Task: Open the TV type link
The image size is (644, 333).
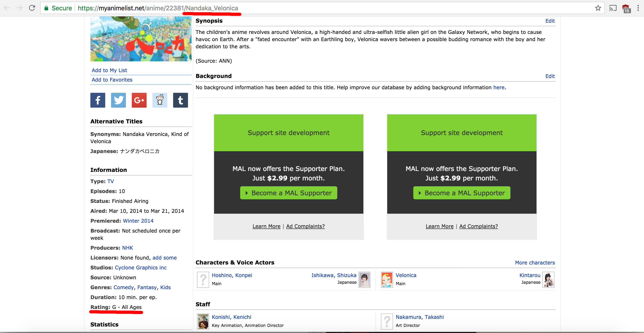Action: (110, 181)
